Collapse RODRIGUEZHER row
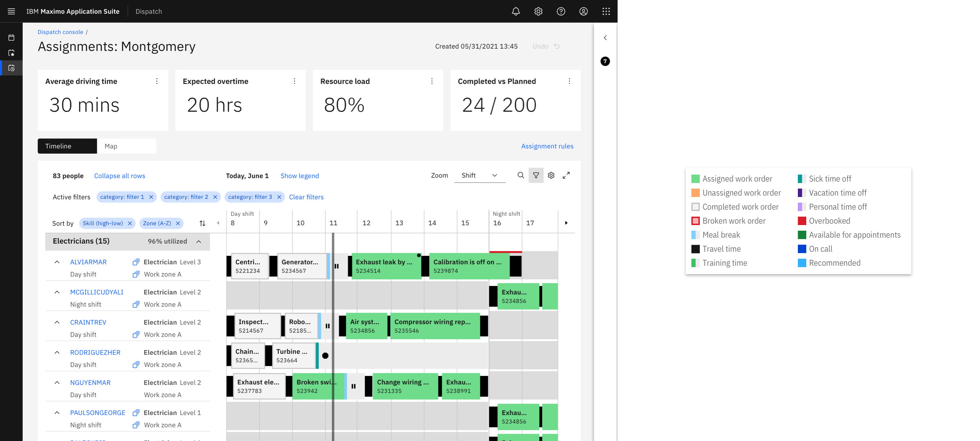 pos(57,352)
